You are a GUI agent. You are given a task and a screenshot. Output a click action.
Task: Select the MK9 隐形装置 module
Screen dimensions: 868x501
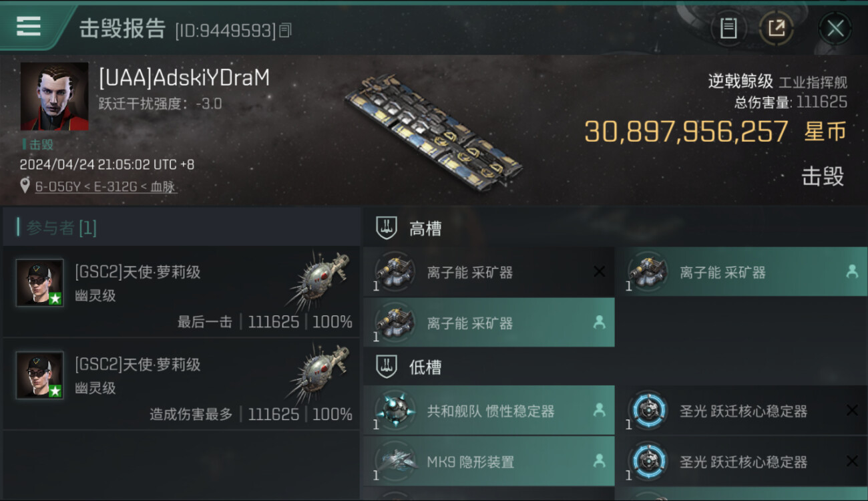point(489,462)
